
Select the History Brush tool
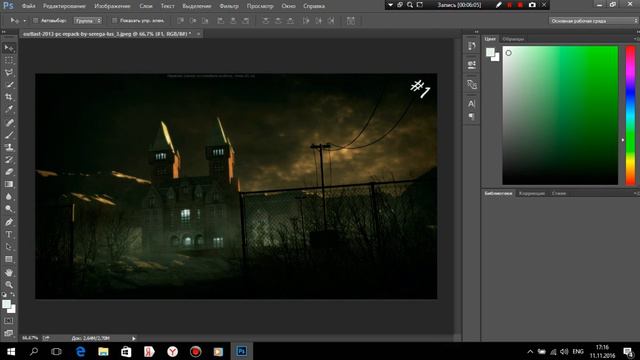9,159
